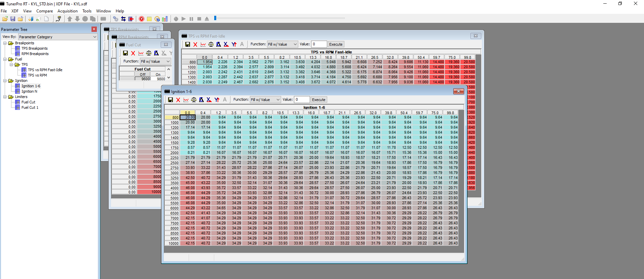The height and width of the screenshot is (279, 644).
Task: Collapse the Limiters folder in Parameter Tree
Action: tap(5, 97)
